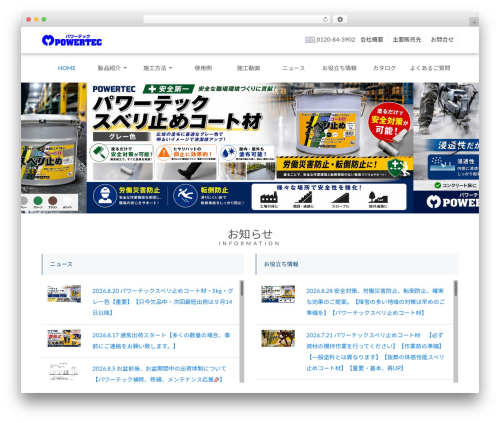This screenshot has width=500, height=423.
Task: Click 主要販売先 link in header
Action: point(407,40)
